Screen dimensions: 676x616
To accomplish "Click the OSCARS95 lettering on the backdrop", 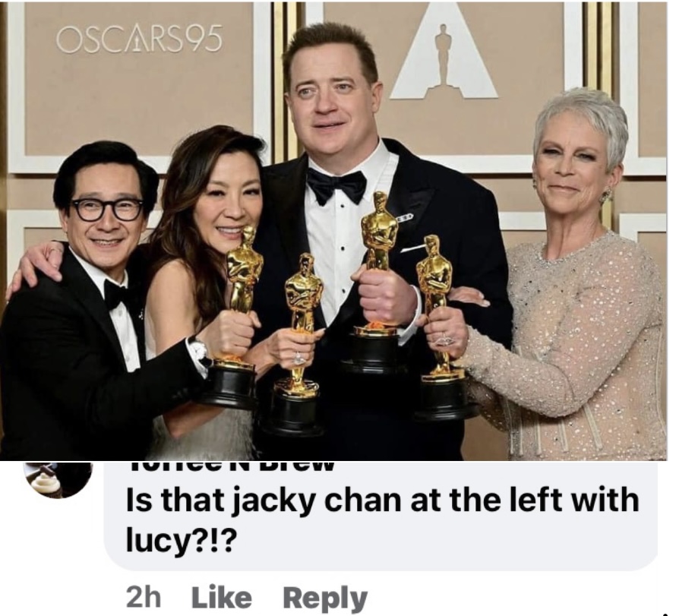I will (x=140, y=39).
